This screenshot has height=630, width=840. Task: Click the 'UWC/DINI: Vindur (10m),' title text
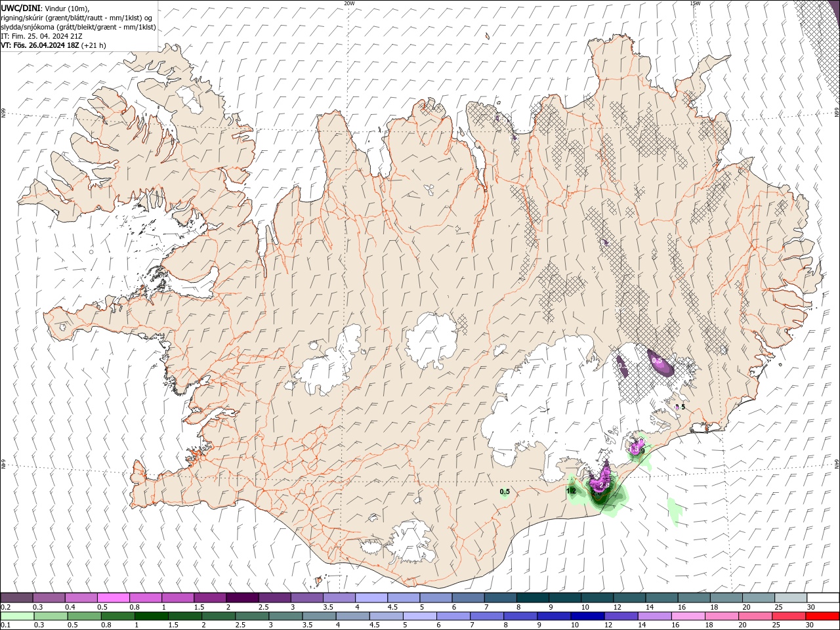(x=44, y=8)
